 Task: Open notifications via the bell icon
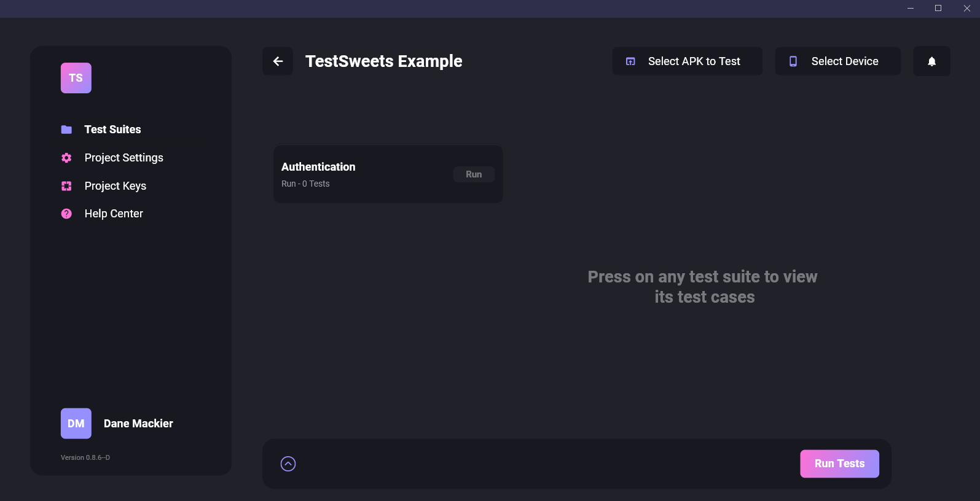[931, 61]
